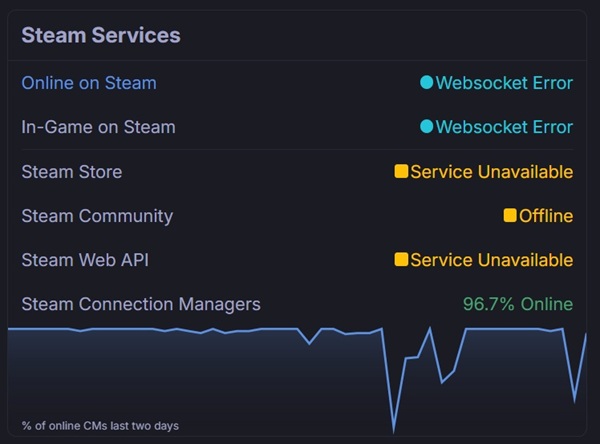The height and width of the screenshot is (444, 600).
Task: Open the Online on Steam link
Action: tap(89, 83)
